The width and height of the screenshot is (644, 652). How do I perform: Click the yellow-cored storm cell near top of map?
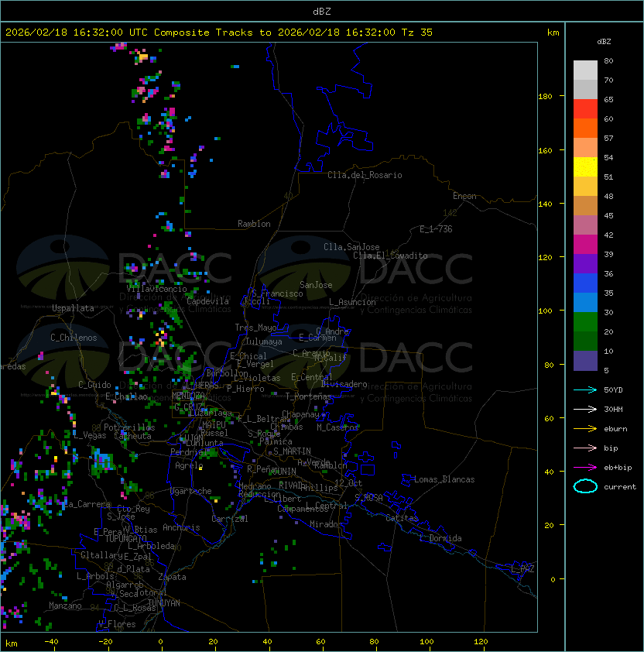(x=142, y=56)
